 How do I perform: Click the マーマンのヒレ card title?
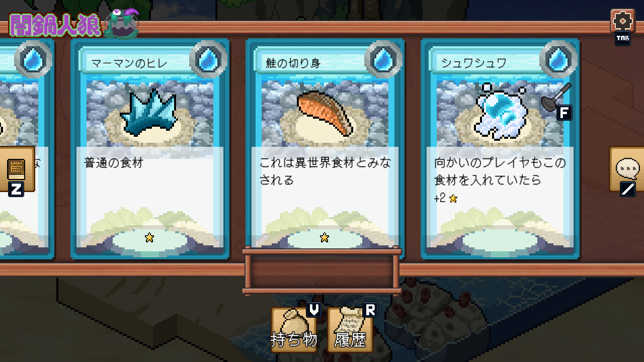tap(129, 63)
